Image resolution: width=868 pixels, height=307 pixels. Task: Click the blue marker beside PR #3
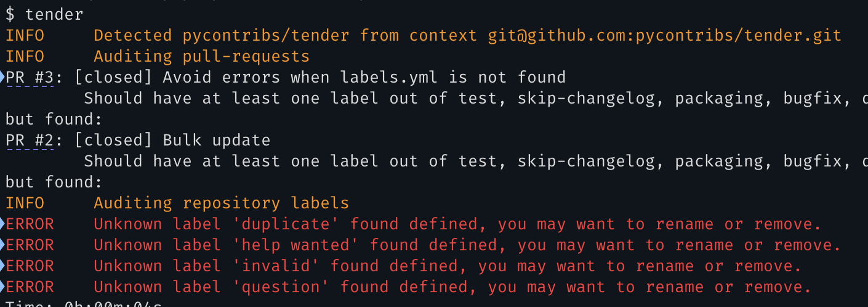(x=2, y=78)
